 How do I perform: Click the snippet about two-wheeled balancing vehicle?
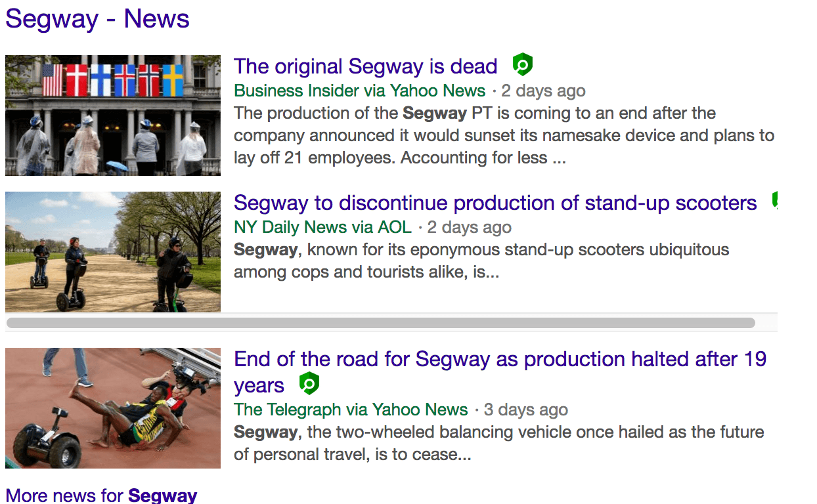click(498, 443)
